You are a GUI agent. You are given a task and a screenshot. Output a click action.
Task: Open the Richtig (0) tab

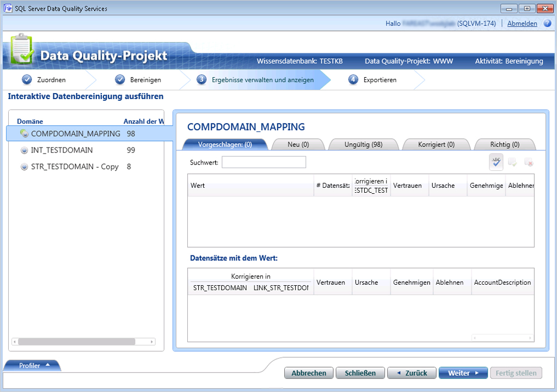(x=504, y=144)
